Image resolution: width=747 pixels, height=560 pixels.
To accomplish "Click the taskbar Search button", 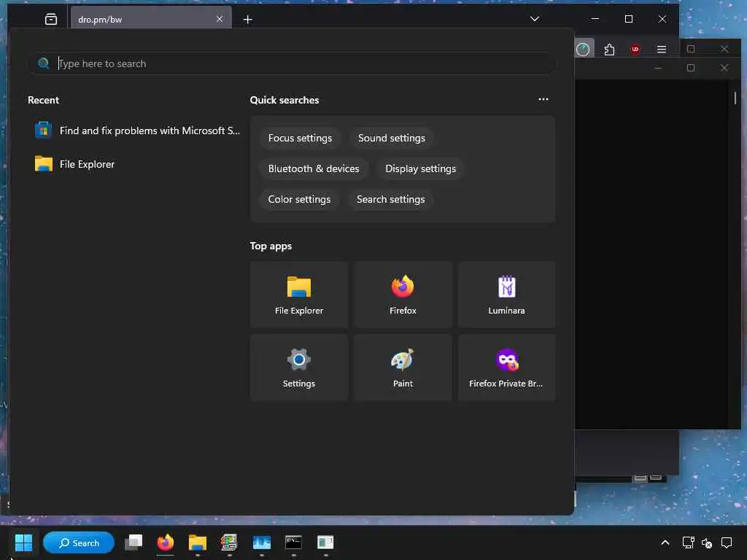I will tap(79, 542).
